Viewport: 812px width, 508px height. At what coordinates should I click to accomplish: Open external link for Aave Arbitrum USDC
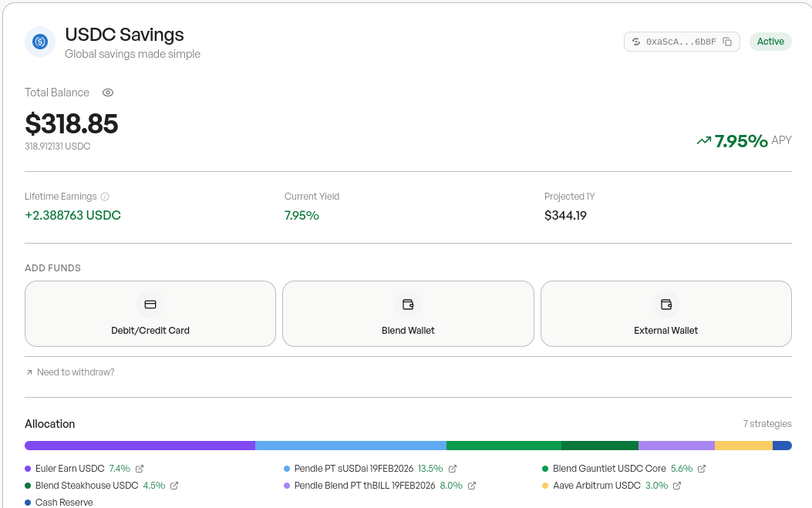point(677,486)
